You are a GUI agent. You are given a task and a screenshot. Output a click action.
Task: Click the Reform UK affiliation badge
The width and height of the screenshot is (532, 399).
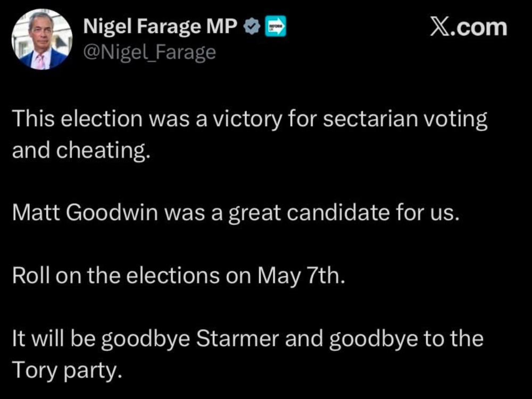[x=277, y=27]
